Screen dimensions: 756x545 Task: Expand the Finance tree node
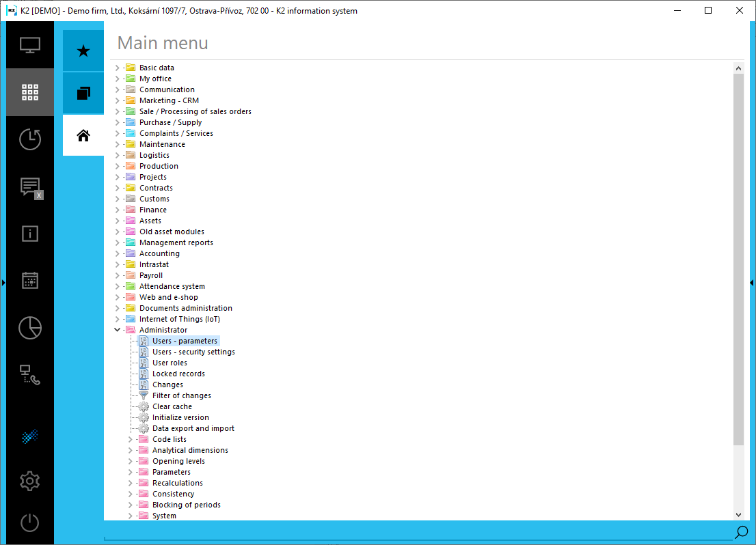[117, 209]
